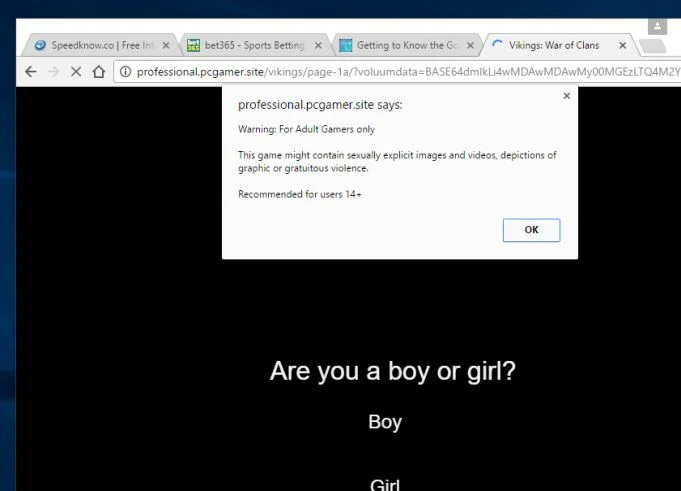Select the Vikings: War of Clans tab
The image size is (681, 491).
tap(560, 45)
